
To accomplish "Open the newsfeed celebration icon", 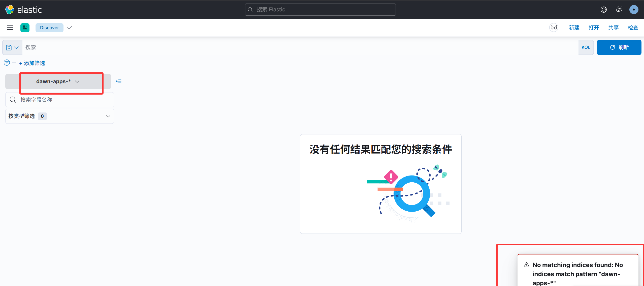I will click(x=619, y=10).
